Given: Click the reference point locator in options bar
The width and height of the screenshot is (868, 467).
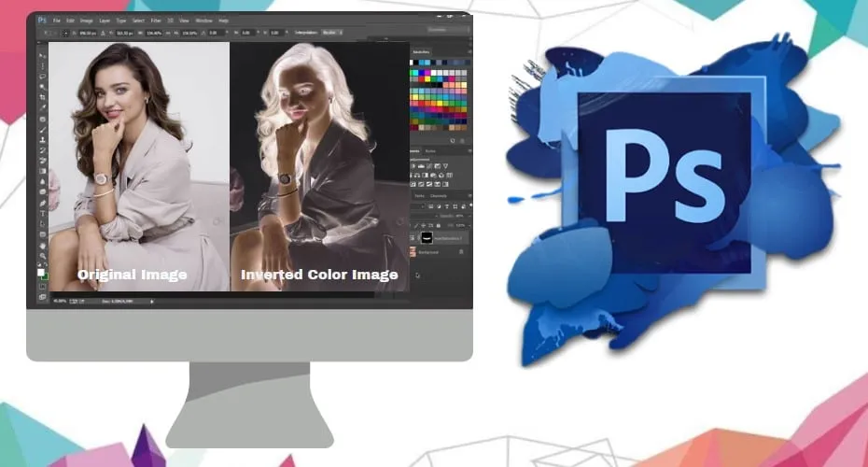Looking at the screenshot, I should point(65,34).
